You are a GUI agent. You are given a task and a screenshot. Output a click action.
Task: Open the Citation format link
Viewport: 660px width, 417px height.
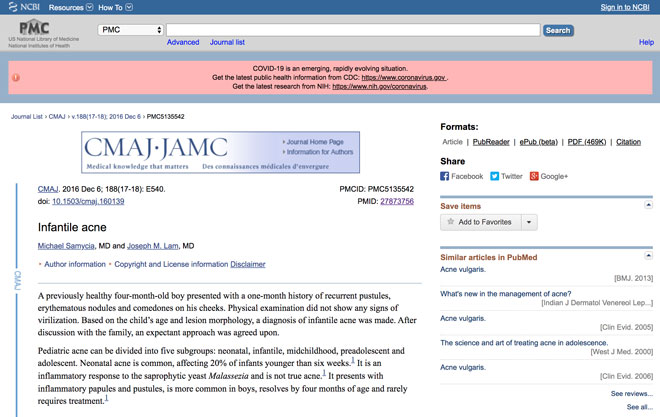click(x=628, y=142)
